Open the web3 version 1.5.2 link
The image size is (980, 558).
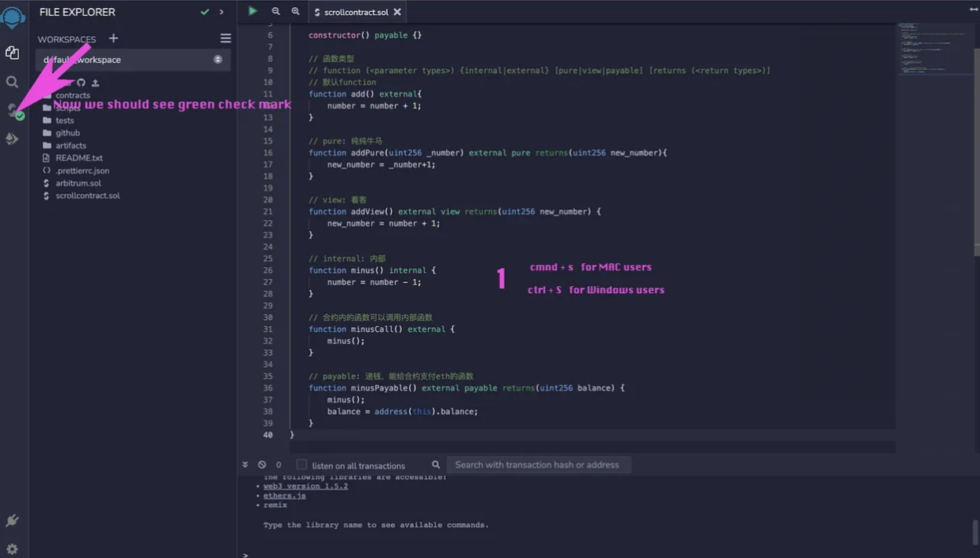pyautogui.click(x=305, y=486)
